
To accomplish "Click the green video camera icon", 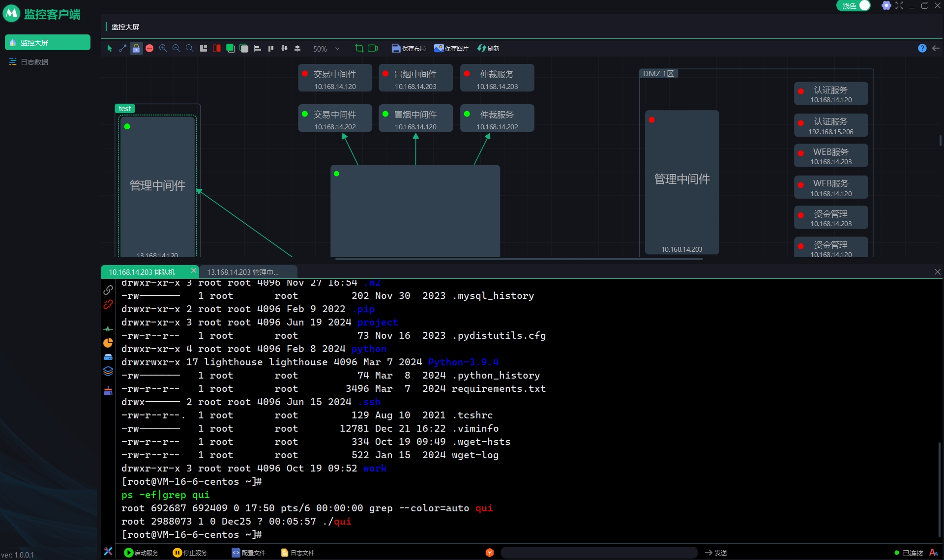I will pyautogui.click(x=373, y=48).
